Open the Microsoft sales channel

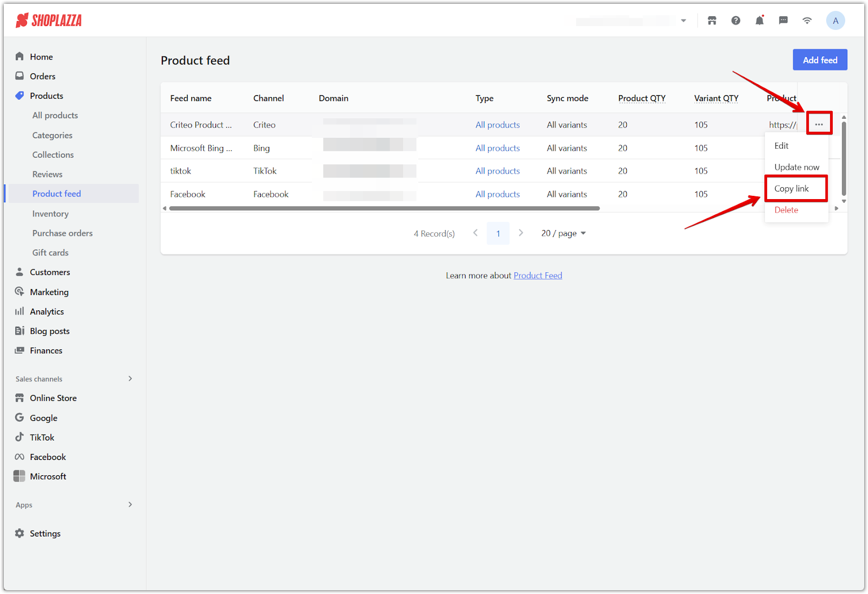click(x=48, y=476)
